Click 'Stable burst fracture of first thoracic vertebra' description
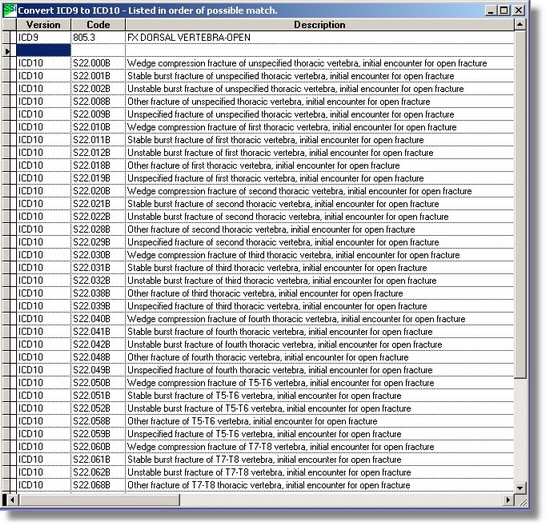The width and height of the screenshot is (546, 526). click(320, 140)
